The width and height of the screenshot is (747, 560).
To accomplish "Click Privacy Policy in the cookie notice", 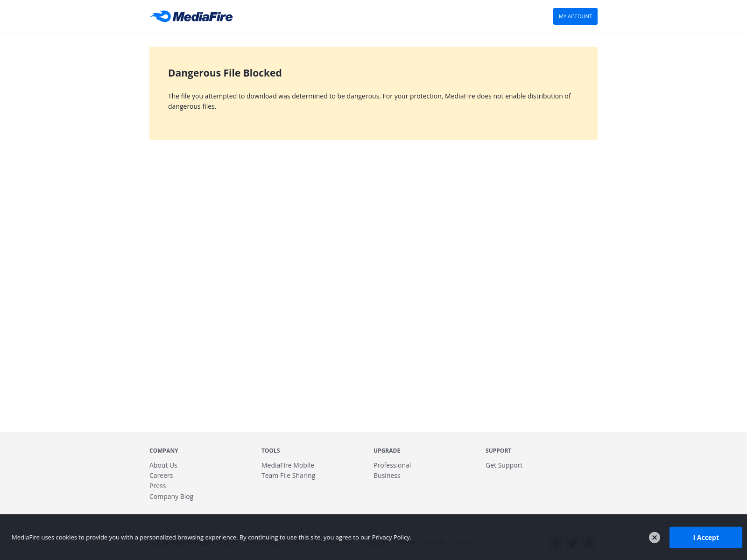I will click(x=391, y=538).
